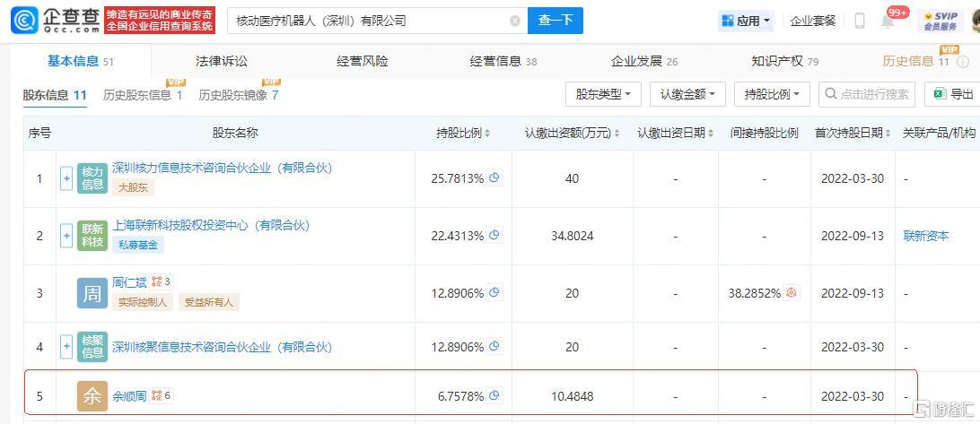Screen dimensions: 980x424
Task: Switch to 经营信息 tab
Action: point(503,61)
